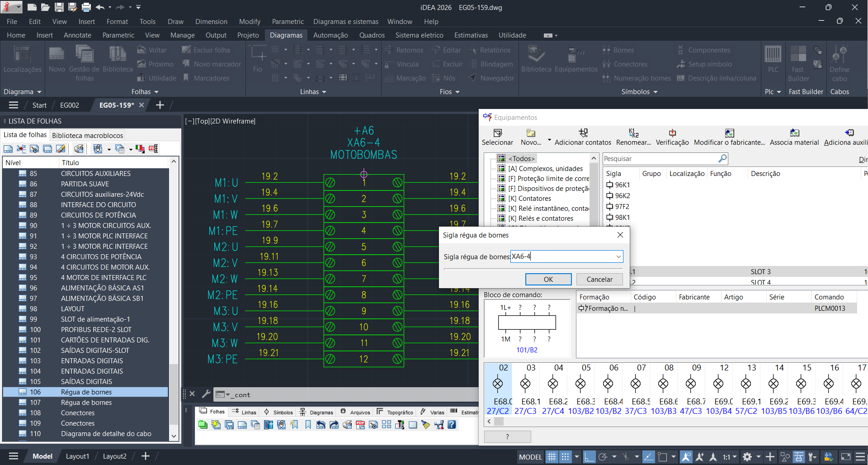Open the Automação ribbon tab
The image size is (868, 465).
[330, 35]
